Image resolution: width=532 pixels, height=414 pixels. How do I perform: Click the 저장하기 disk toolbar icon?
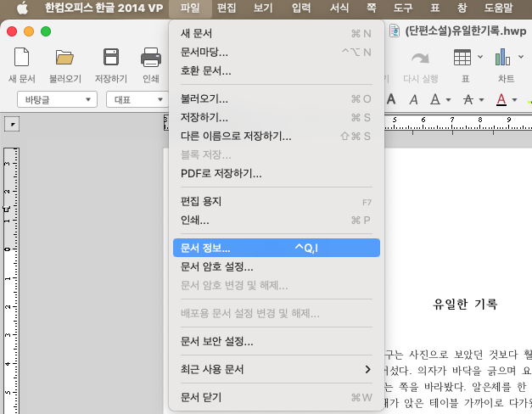111,57
